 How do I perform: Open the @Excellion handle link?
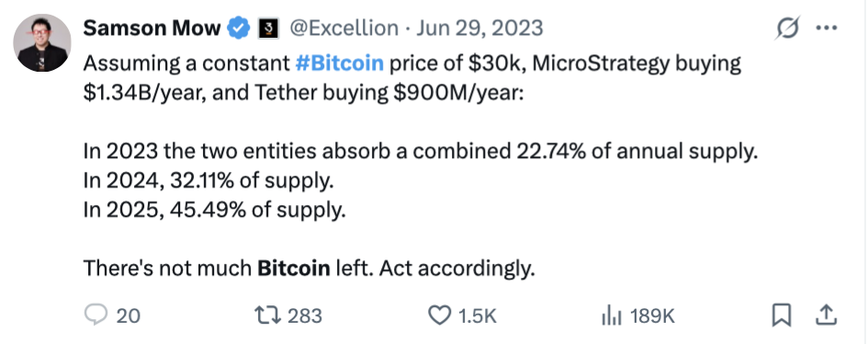pyautogui.click(x=344, y=28)
